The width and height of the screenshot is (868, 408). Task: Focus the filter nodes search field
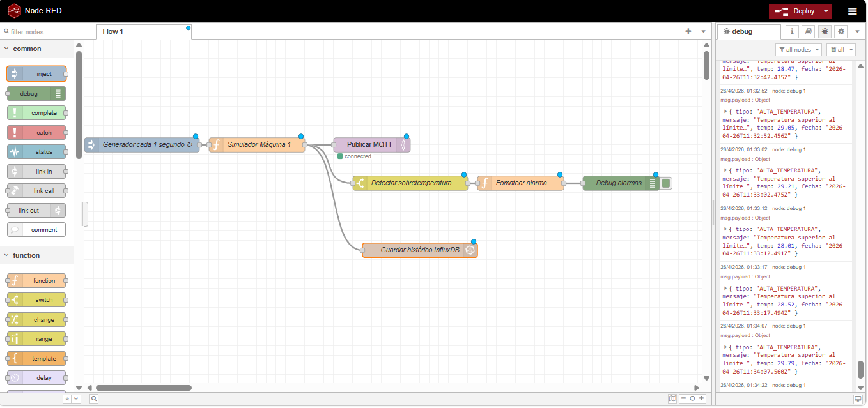tap(42, 31)
